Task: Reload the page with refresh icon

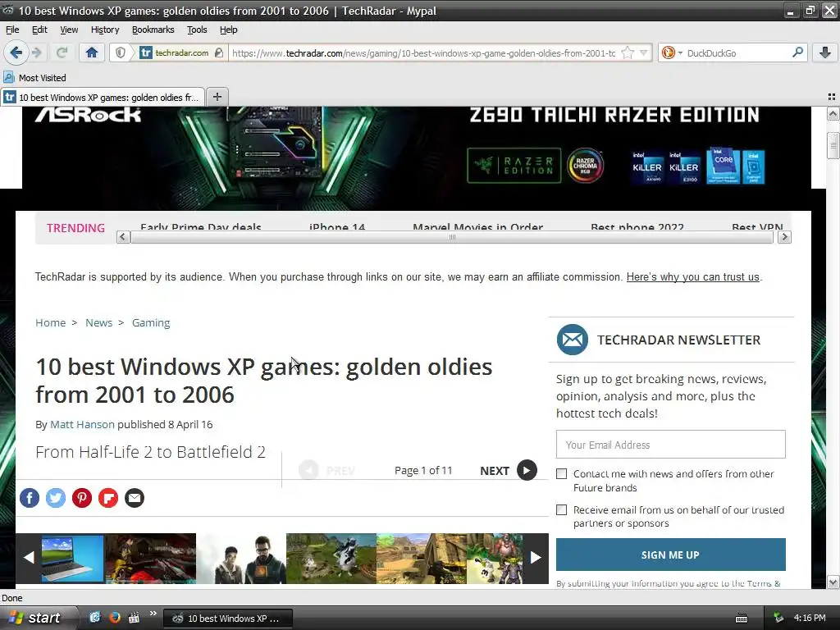Action: pyautogui.click(x=62, y=52)
